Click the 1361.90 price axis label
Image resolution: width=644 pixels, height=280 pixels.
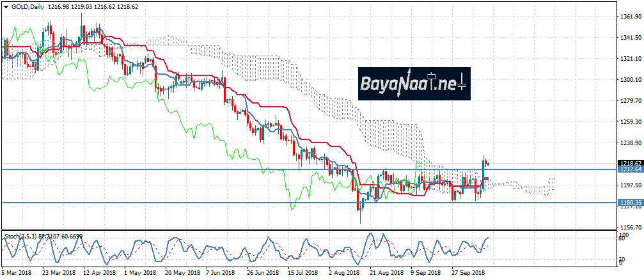pos(630,17)
